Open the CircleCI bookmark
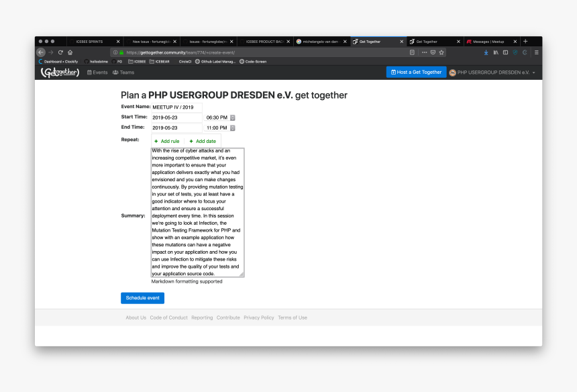This screenshot has height=392, width=577. (x=182, y=62)
